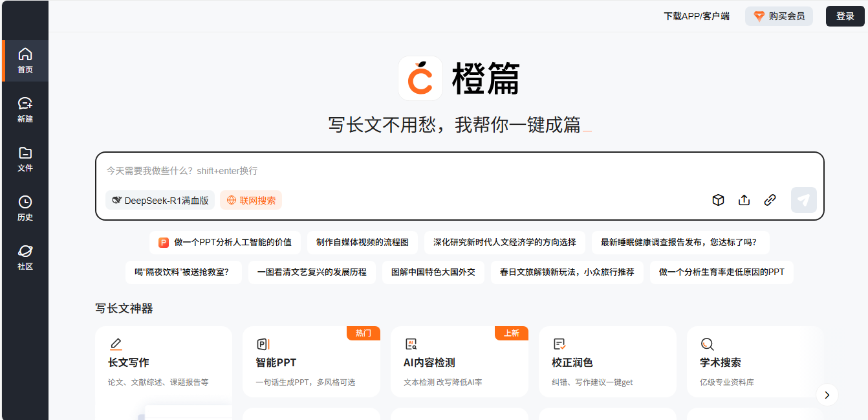This screenshot has width=868, height=420.
Task: Click description 一句话生成PPT,多风格可选
Action: (x=305, y=382)
